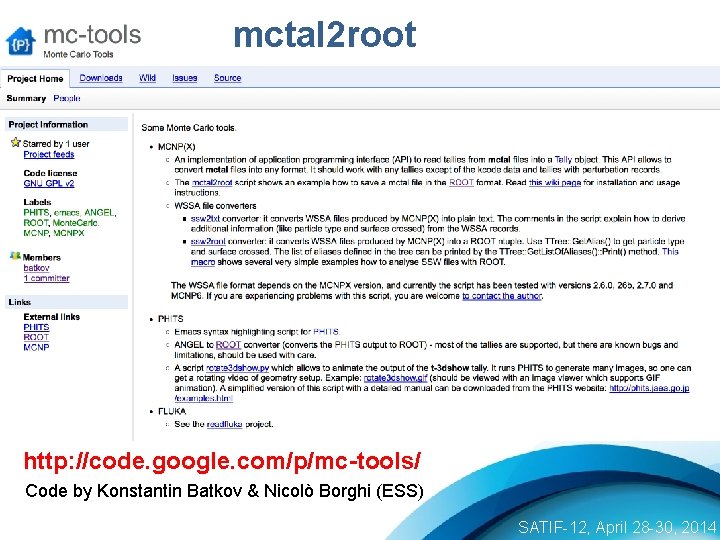
Task: Click the MCNPX label
Action: tap(69, 233)
